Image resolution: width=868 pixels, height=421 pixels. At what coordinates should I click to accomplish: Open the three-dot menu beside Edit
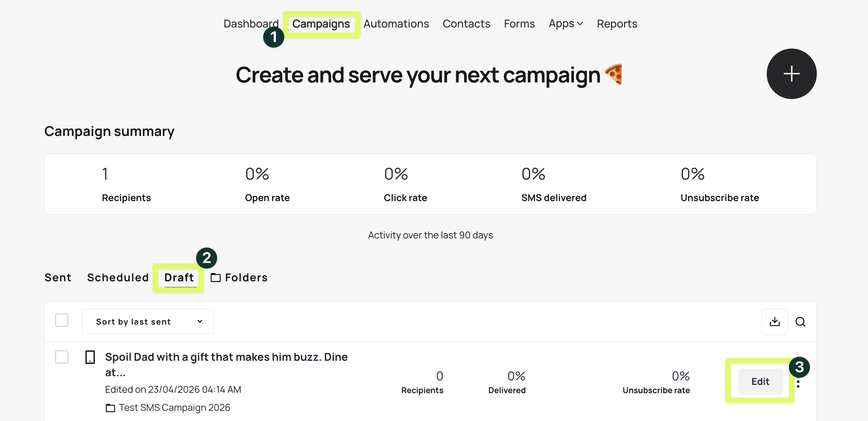(x=798, y=384)
